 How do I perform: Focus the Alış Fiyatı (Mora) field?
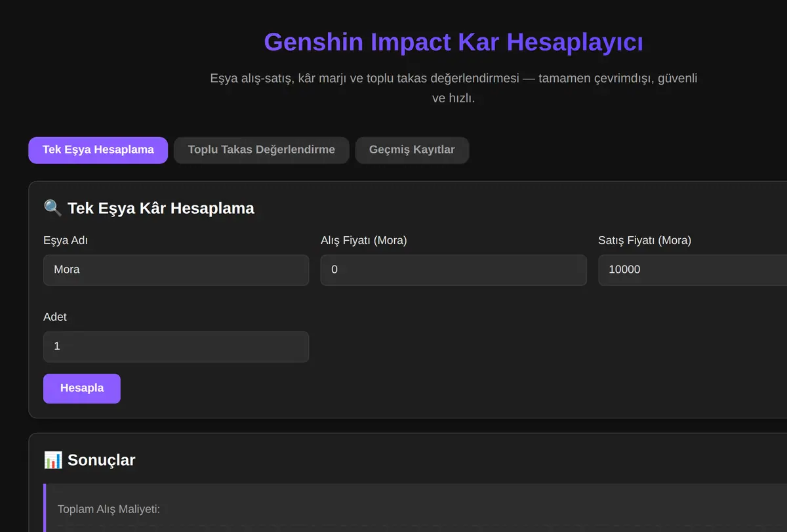point(453,270)
